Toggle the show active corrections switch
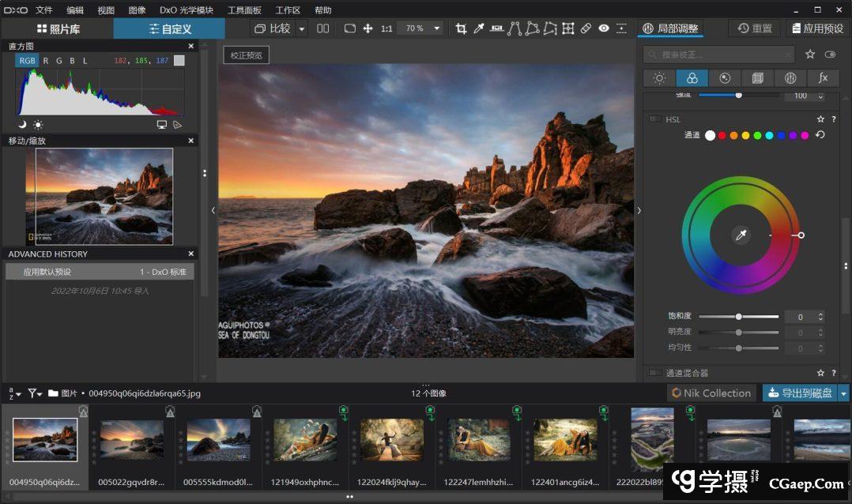Image resolution: width=852 pixels, height=504 pixels. click(830, 55)
